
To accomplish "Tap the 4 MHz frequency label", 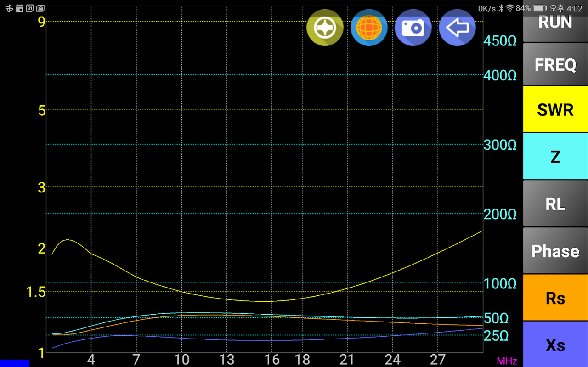I will (x=91, y=359).
